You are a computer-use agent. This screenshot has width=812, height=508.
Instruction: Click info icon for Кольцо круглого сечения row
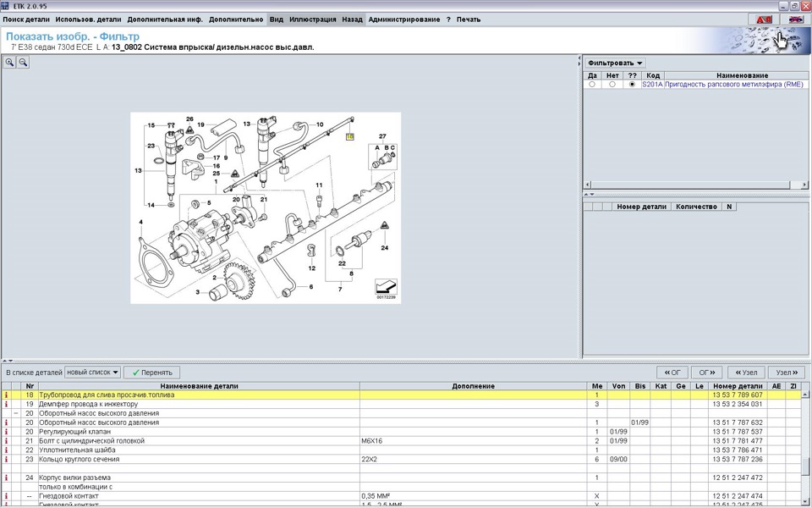click(x=7, y=460)
